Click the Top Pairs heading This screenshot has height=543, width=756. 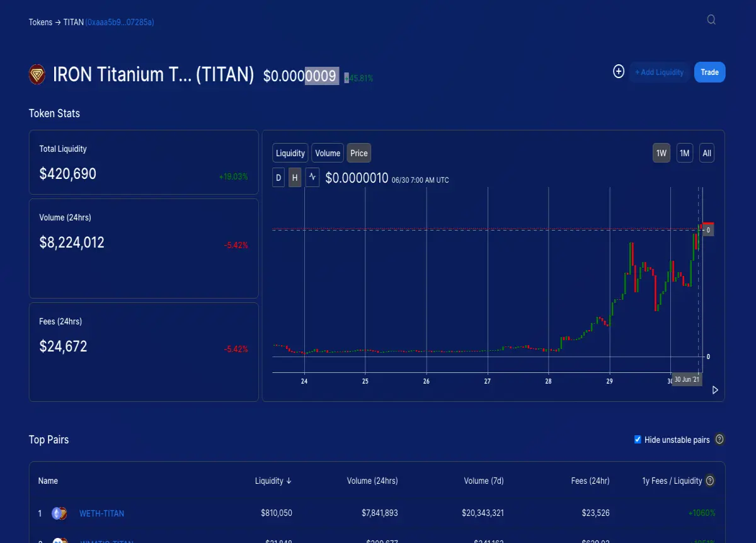[x=49, y=440]
